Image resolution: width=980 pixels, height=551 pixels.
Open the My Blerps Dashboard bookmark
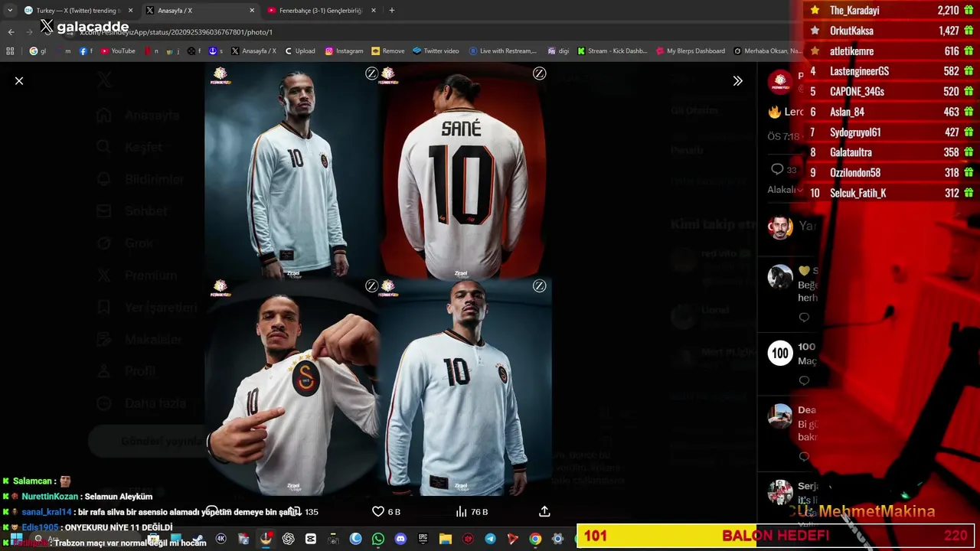[x=691, y=51]
